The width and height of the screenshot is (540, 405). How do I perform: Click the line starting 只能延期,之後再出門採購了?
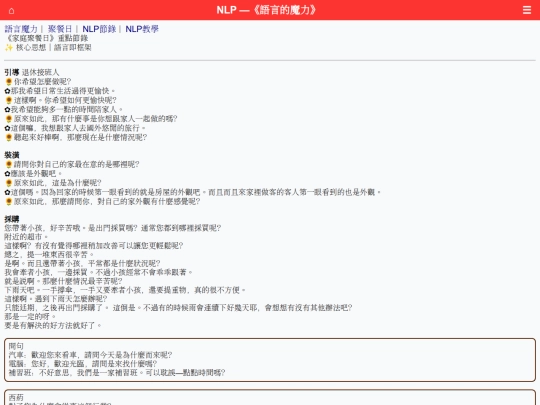coord(178,308)
